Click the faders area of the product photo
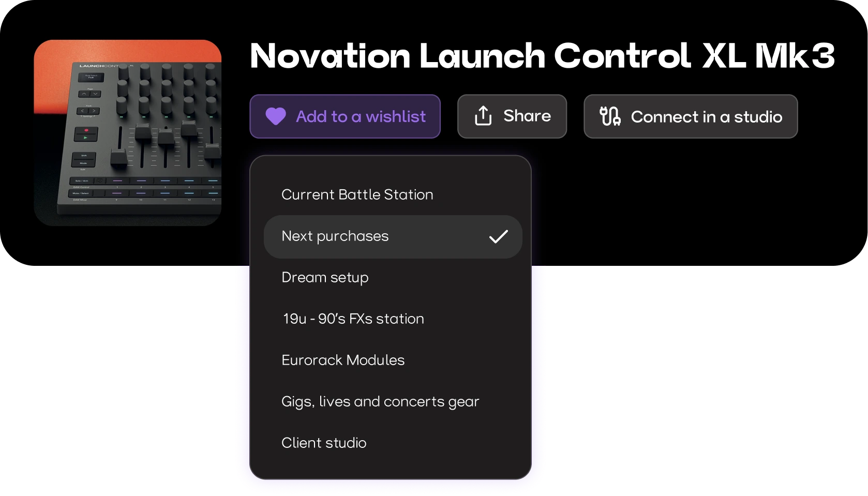Image resolution: width=868 pixels, height=496 pixels. point(166,147)
